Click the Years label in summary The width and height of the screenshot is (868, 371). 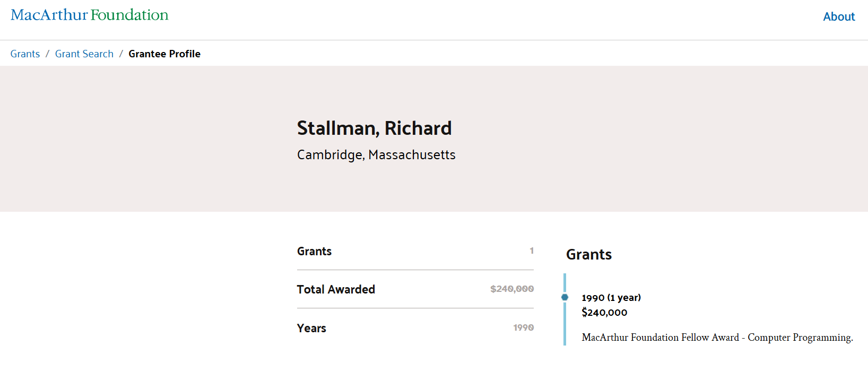point(311,329)
